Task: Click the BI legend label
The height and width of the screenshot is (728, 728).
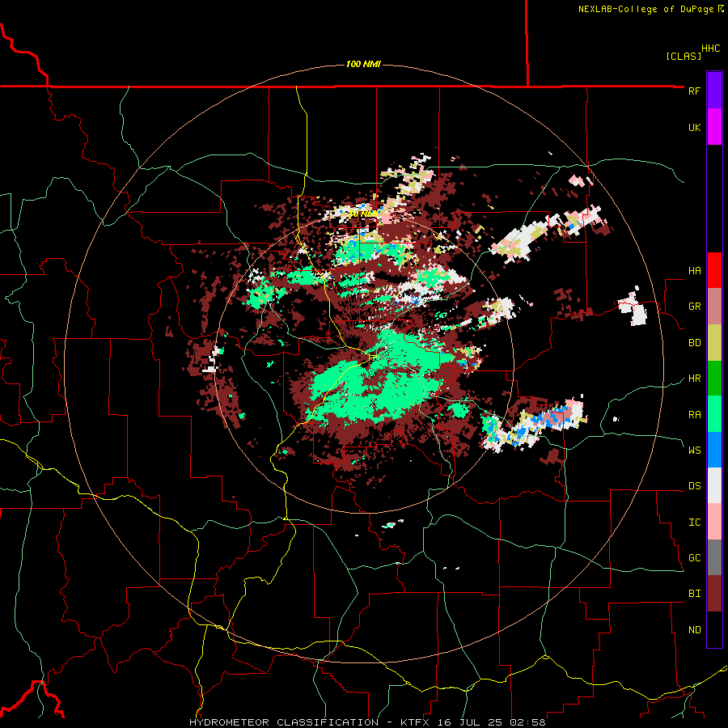Action: 694,594
